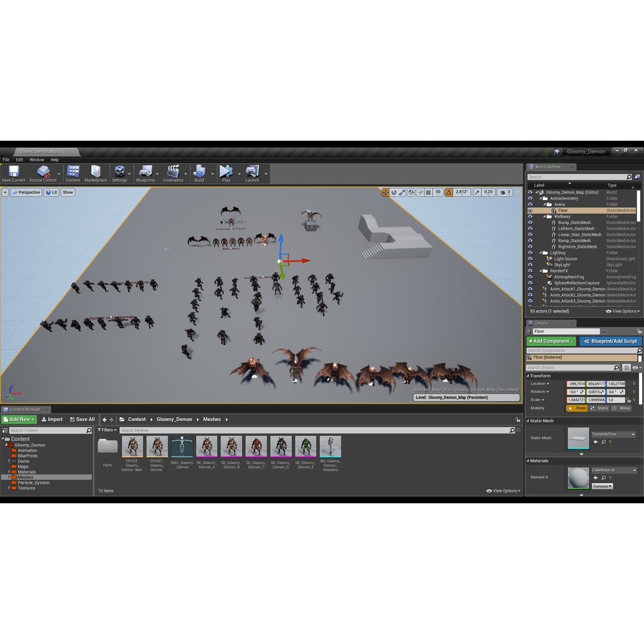Click the maximize viewport icon

[518, 192]
